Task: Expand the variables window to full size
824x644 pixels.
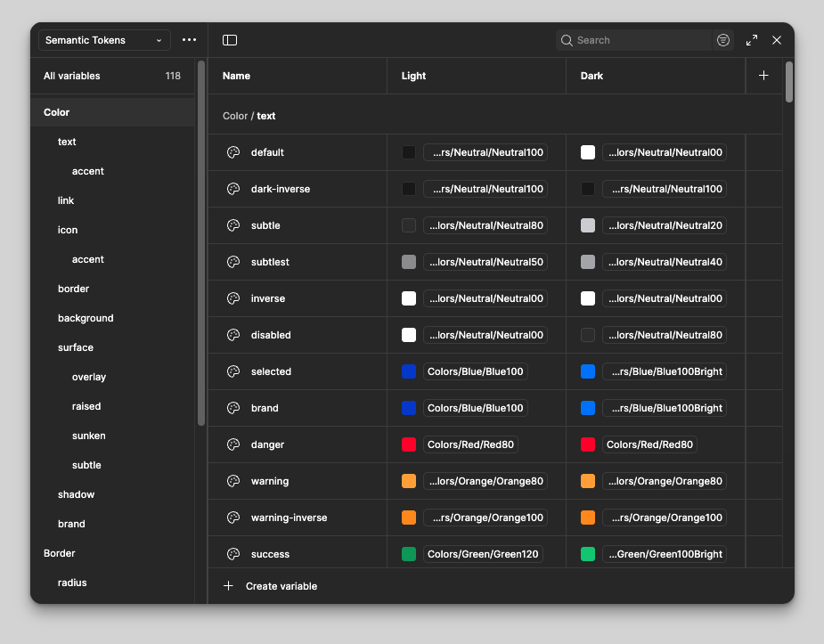Action: pos(752,40)
